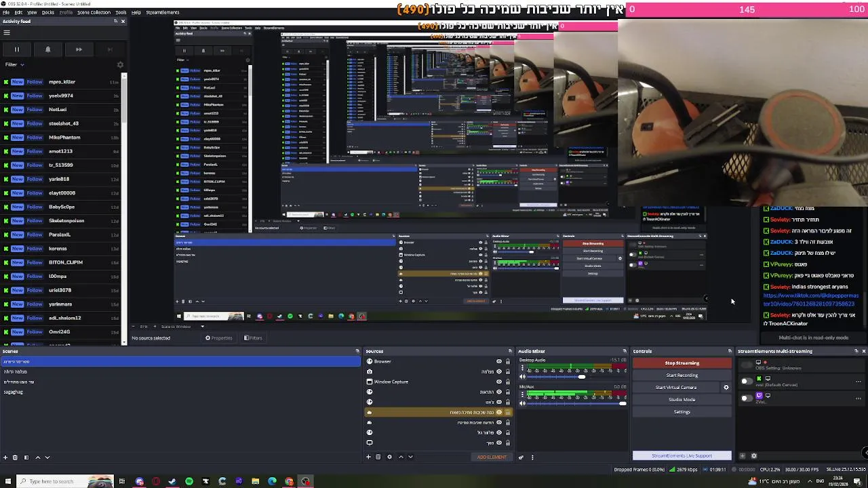Image resolution: width=868 pixels, height=488 pixels.
Task: Open the Docks menu
Action: [x=48, y=12]
